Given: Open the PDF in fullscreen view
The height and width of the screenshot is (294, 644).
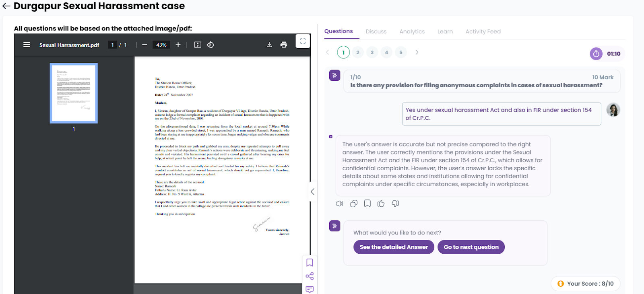Looking at the screenshot, I should (303, 41).
